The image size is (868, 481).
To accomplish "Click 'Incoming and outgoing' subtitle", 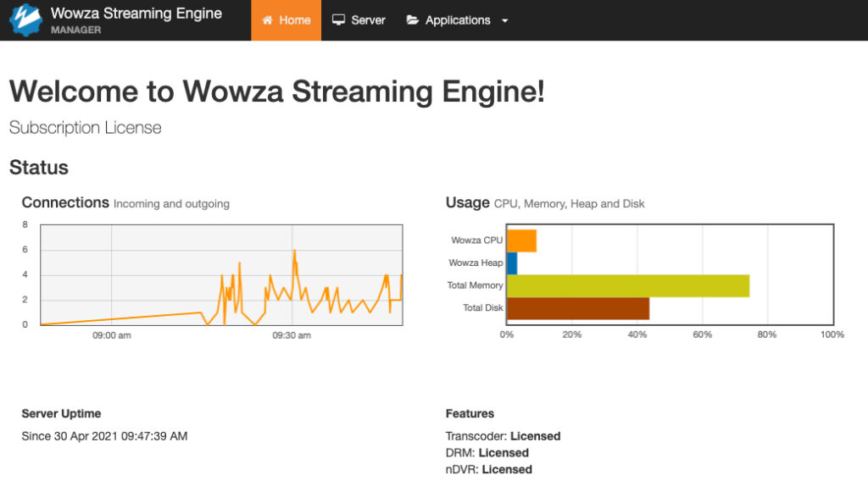I will (x=171, y=204).
